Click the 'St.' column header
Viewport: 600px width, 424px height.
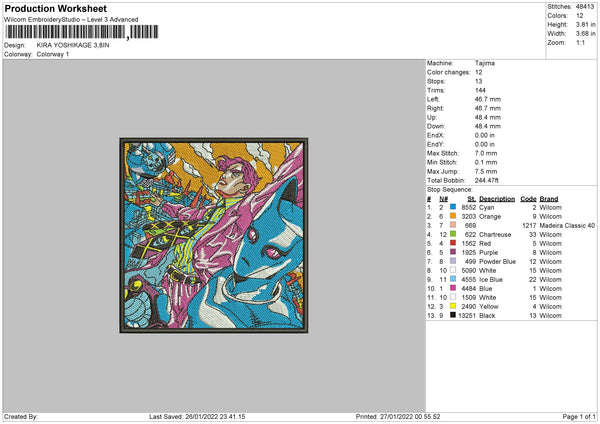point(472,199)
